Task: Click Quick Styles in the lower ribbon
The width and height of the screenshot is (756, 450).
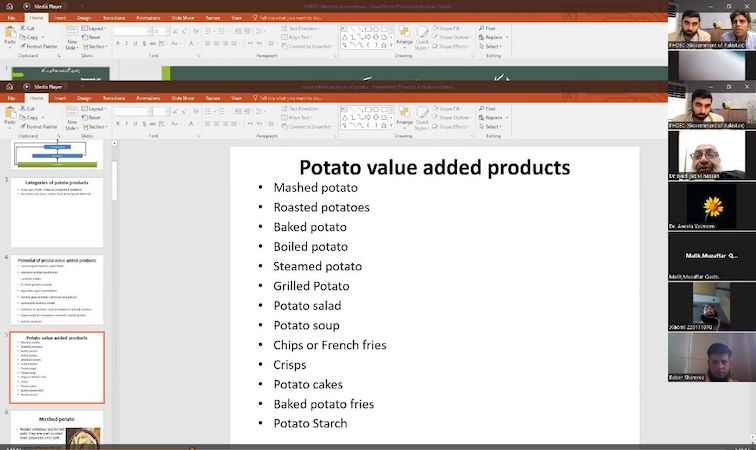Action: pos(422,118)
